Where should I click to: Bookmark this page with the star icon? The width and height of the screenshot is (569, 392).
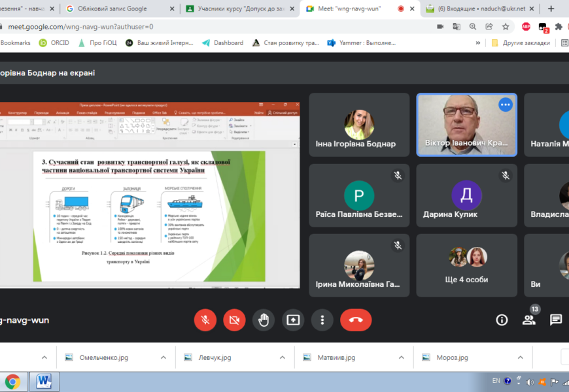(506, 27)
